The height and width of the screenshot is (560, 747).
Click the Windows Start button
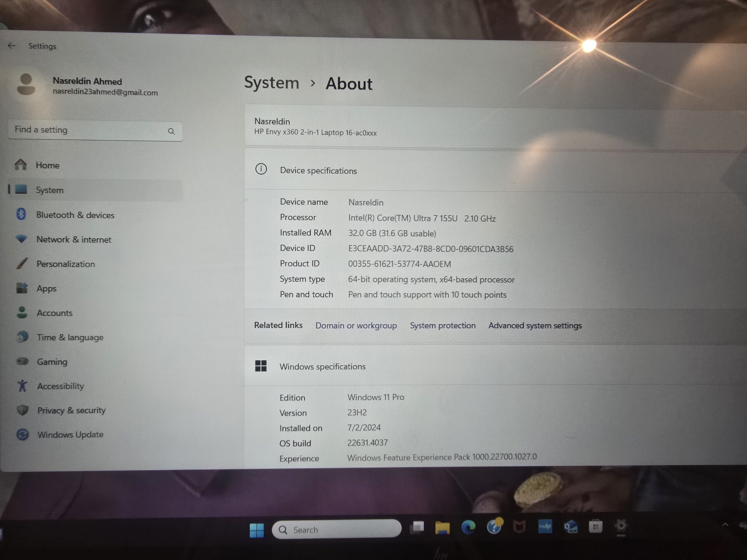tap(257, 530)
